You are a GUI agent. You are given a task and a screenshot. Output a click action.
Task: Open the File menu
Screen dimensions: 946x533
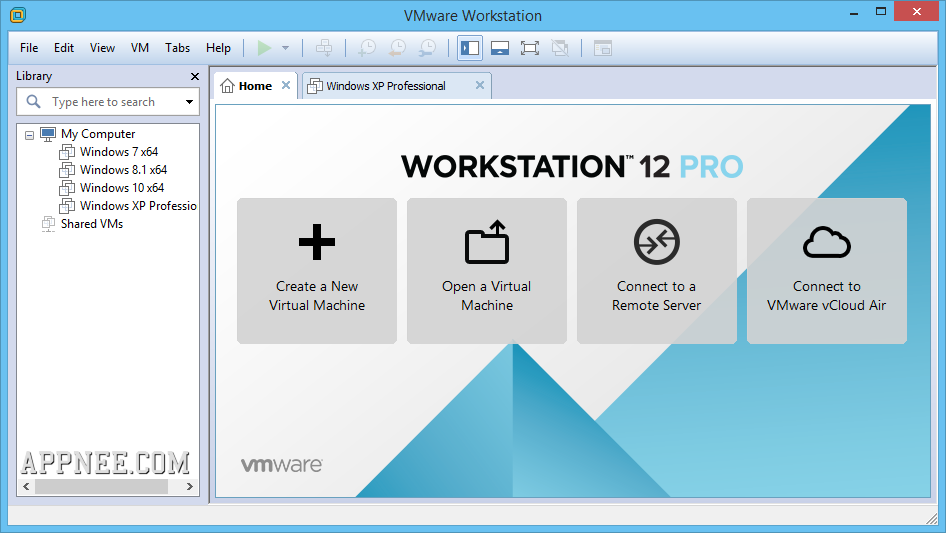point(29,48)
